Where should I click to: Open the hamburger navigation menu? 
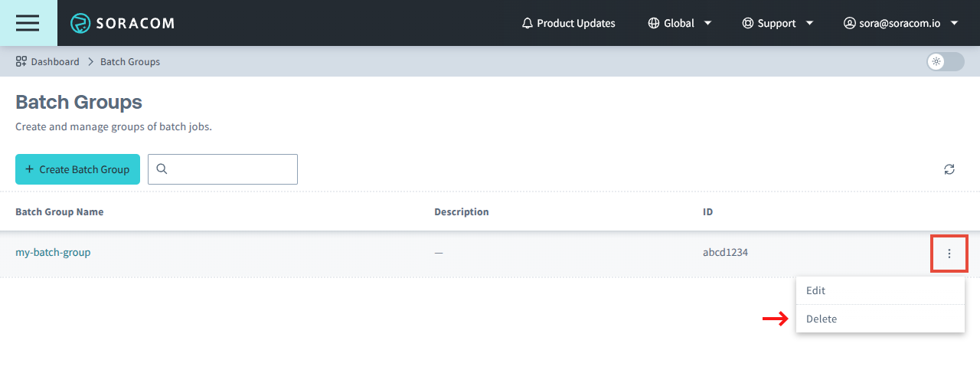28,23
